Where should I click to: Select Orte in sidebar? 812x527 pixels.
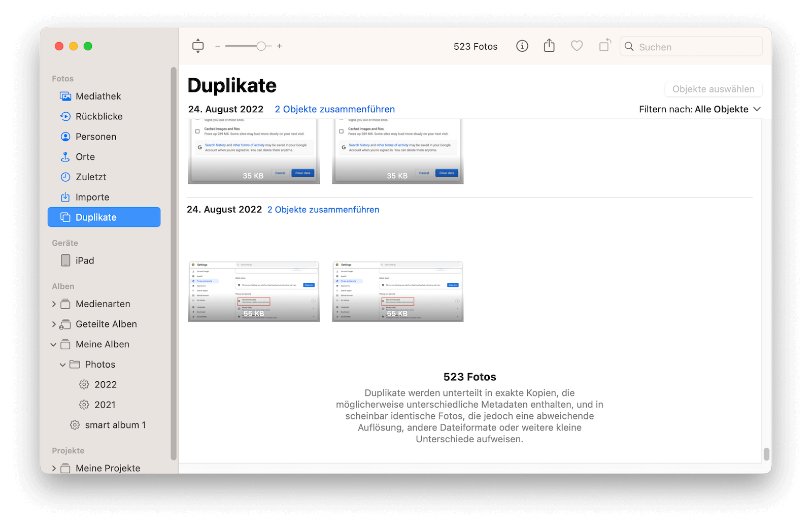coord(104,157)
